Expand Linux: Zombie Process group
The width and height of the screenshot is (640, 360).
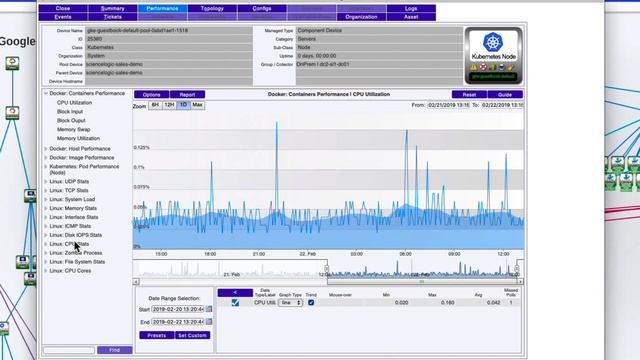46,253
